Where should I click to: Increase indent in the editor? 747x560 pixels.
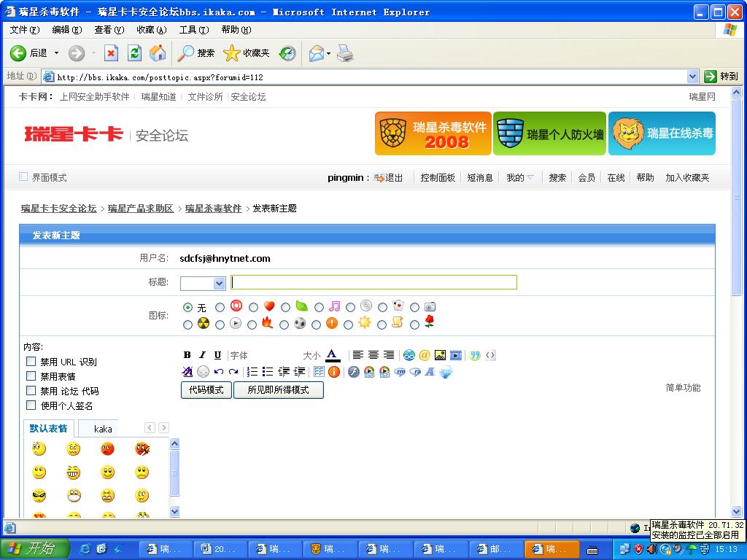[x=299, y=371]
